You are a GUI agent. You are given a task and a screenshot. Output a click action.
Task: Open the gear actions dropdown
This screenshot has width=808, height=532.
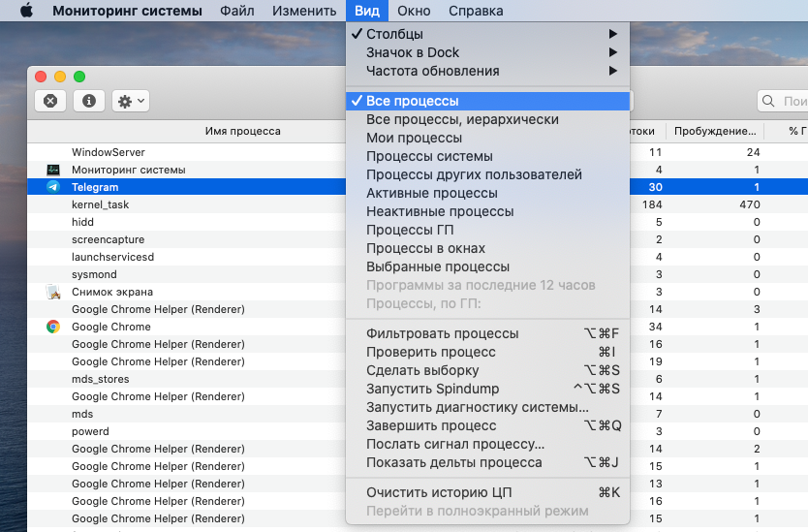[131, 101]
